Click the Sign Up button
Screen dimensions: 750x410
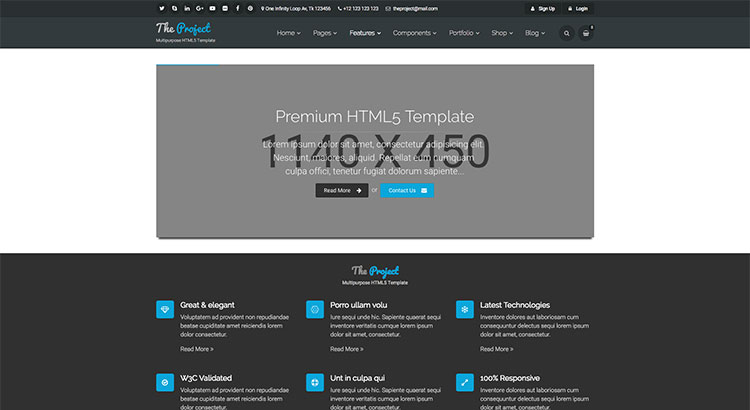coord(541,8)
